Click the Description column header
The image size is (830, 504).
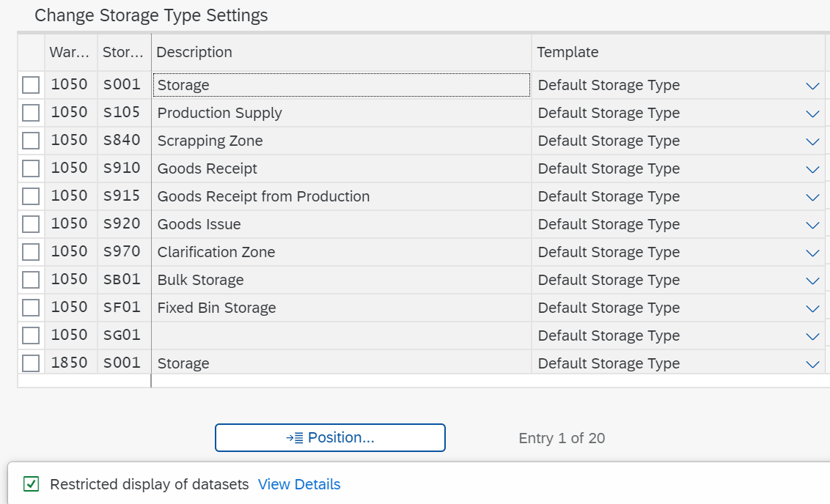click(342, 52)
